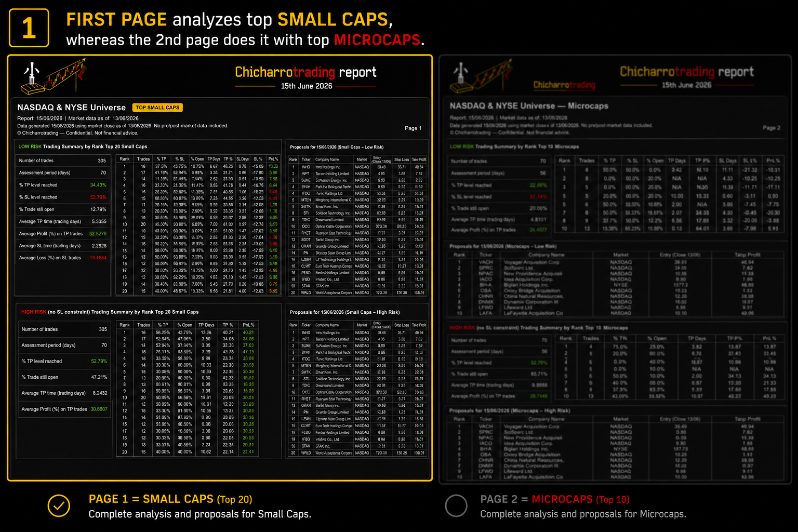Click the SL Days column header on page 1
This screenshot has width=798, height=532.
[x=243, y=159]
